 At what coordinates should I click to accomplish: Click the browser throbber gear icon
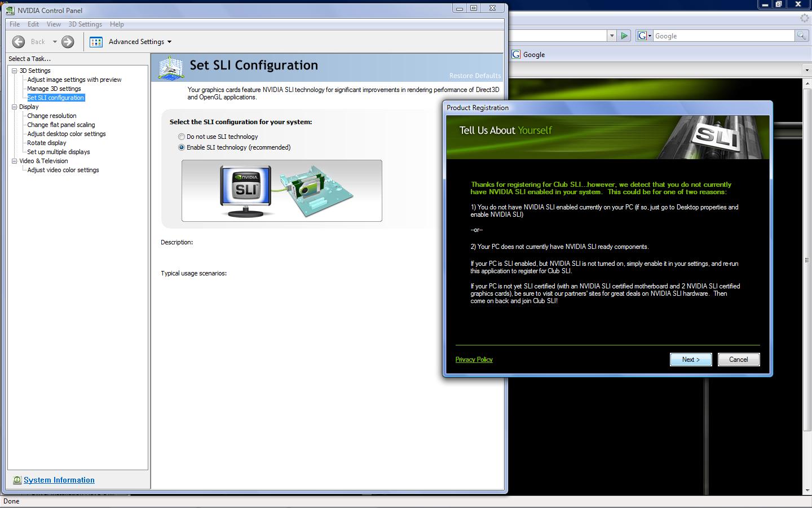click(805, 18)
